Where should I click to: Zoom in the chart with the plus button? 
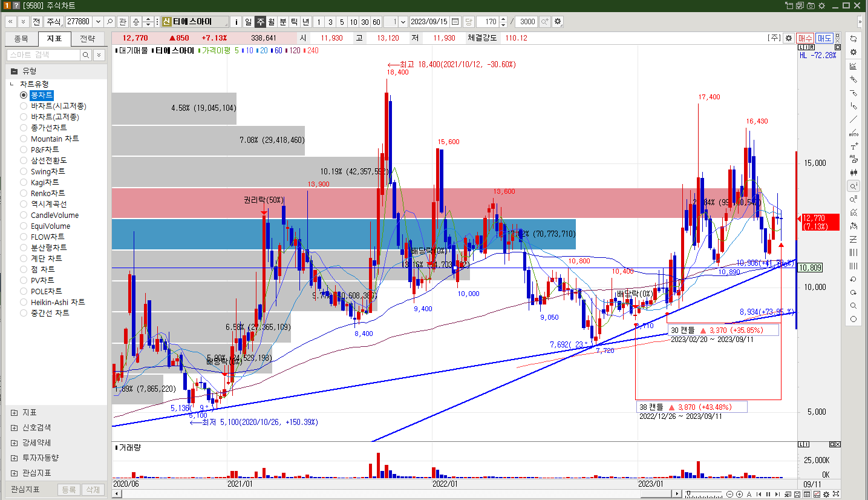tap(739, 494)
